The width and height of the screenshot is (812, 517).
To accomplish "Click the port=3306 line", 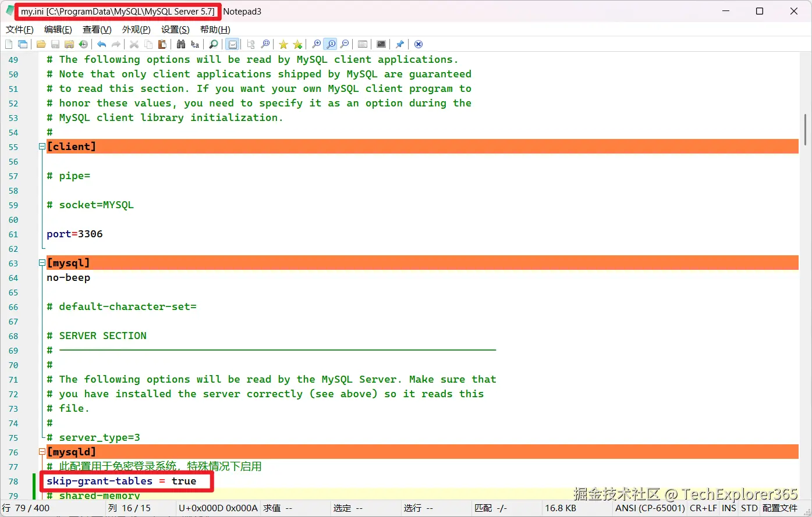I will [x=75, y=234].
